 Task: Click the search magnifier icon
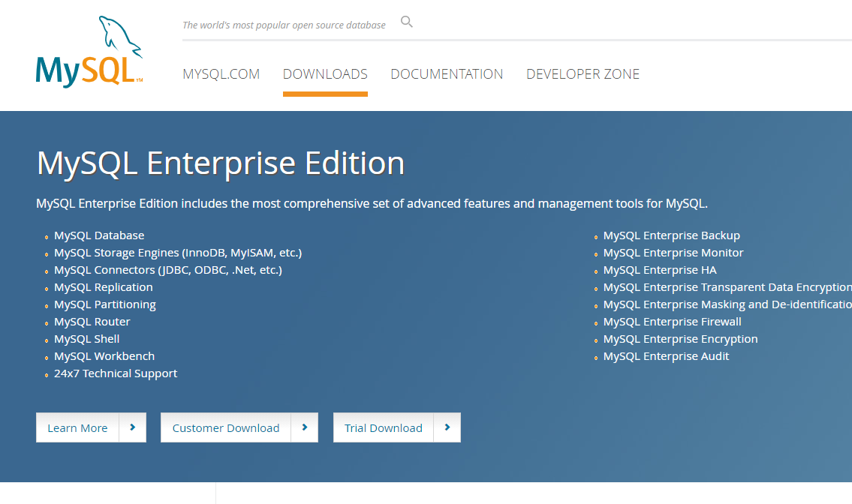[x=406, y=22]
